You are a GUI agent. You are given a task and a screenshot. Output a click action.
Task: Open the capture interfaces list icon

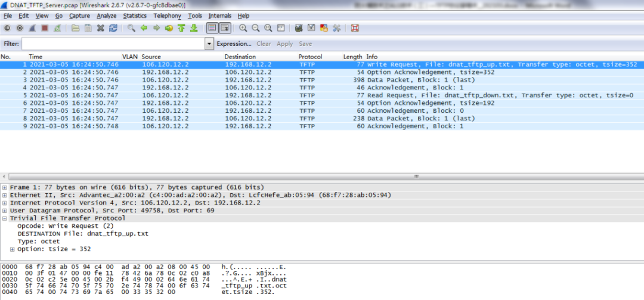[x=7, y=28]
